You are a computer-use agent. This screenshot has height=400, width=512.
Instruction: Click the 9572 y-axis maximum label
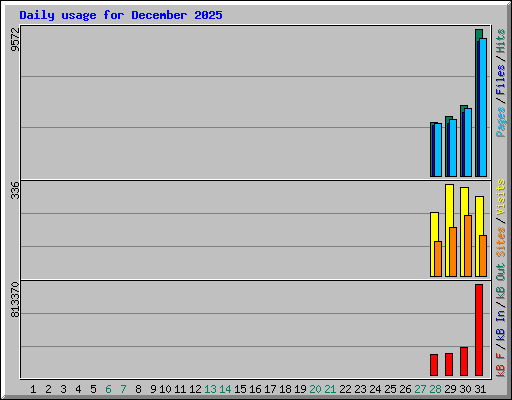coord(15,39)
